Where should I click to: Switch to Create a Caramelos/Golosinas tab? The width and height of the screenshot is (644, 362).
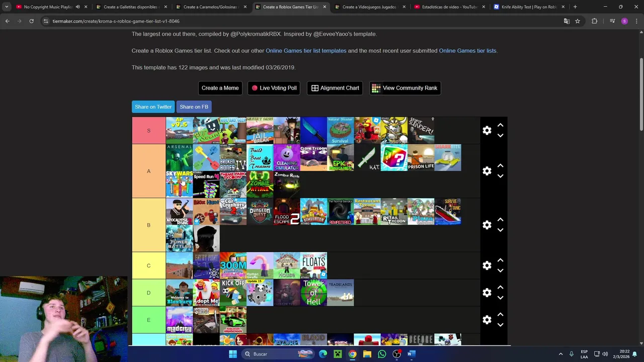[x=211, y=7]
